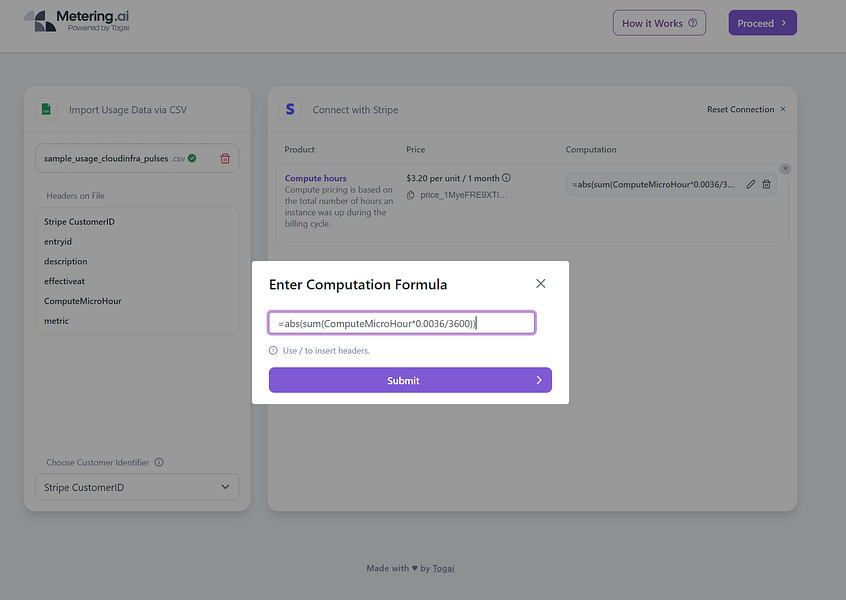Screen dimensions: 846x600
Task: Open the Stripe CustomerID identifier dropdown
Action: [x=136, y=487]
